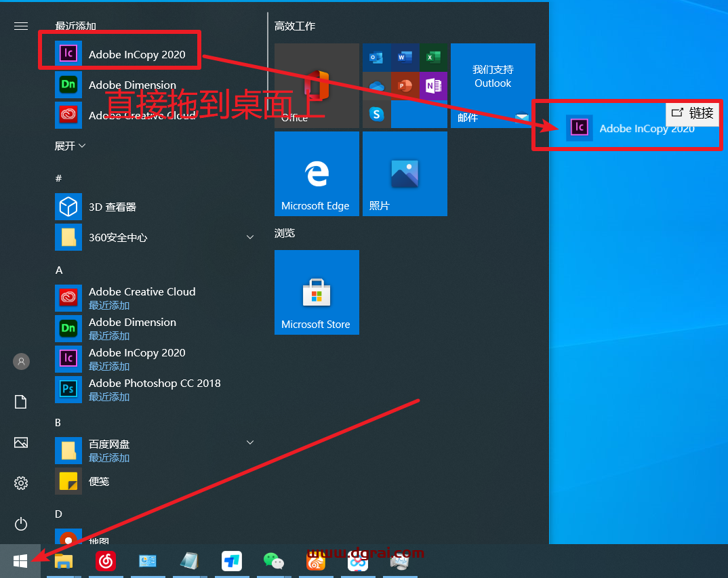
Task: Expand the 百度网盘 folder
Action: [156, 451]
